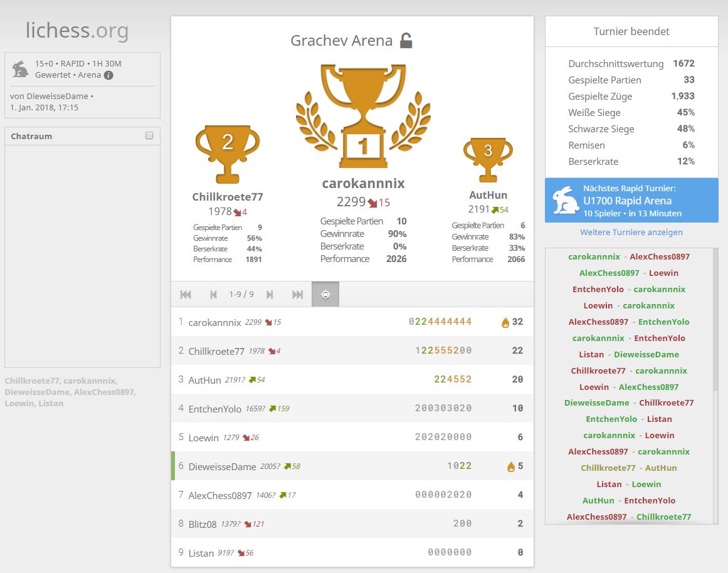Open game Listan - Loewin

pyautogui.click(x=629, y=484)
